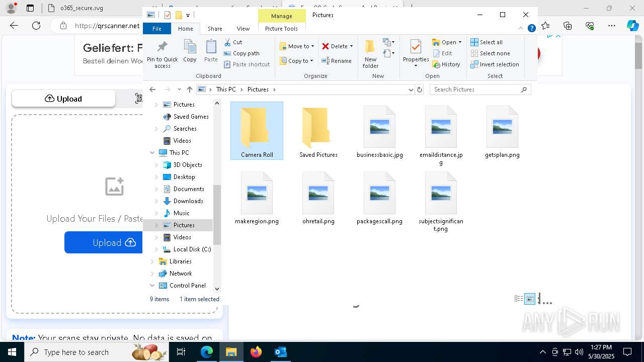Screen dimensions: 644x362
Task: Click Invert selection
Action: (495, 64)
